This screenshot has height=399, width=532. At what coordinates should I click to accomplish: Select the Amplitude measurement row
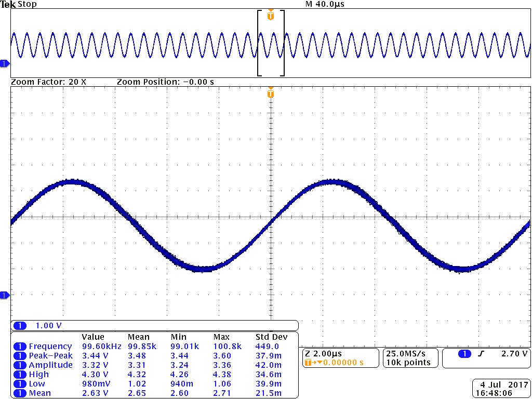coord(51,365)
